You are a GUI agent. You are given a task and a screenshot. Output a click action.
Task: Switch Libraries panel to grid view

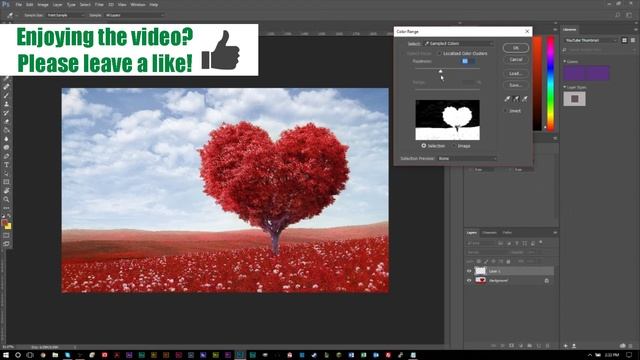pyautogui.click(x=624, y=40)
